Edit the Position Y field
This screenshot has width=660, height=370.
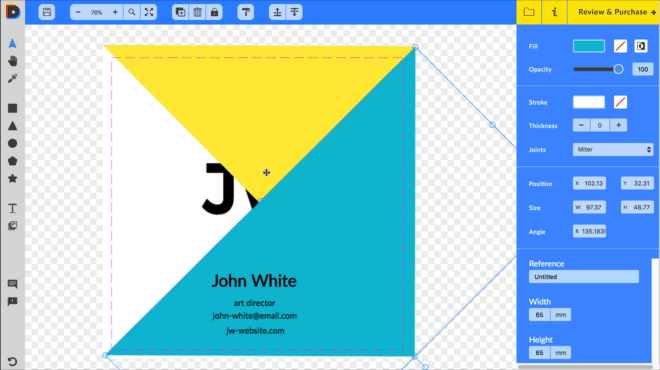[637, 183]
